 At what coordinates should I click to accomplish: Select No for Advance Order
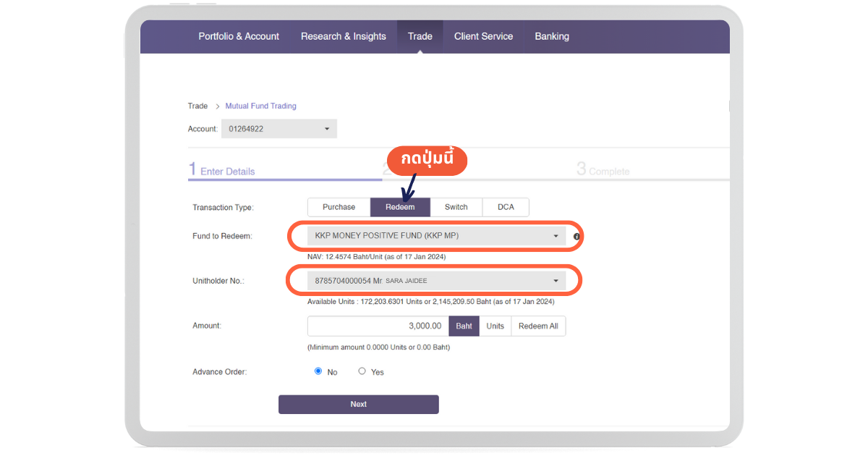(318, 371)
